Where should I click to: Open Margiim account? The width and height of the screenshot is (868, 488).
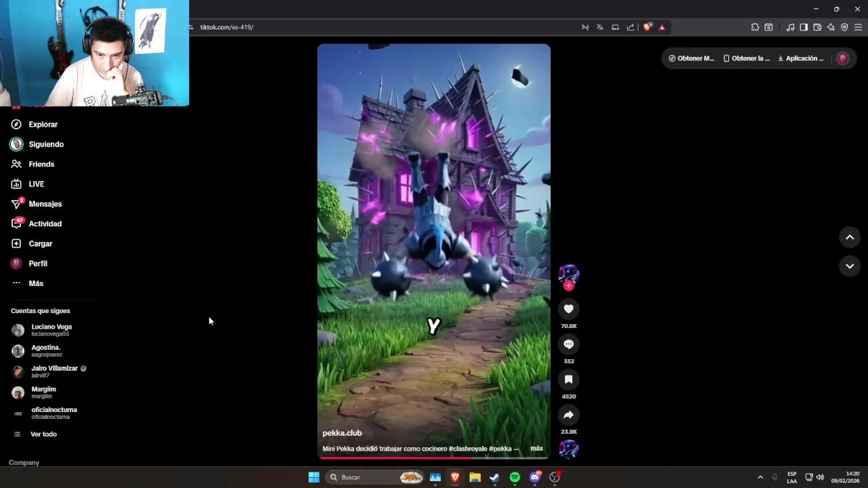[35, 392]
